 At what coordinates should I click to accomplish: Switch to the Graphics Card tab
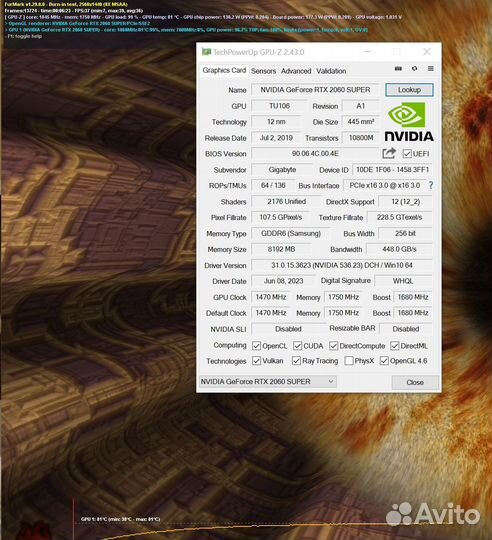[x=224, y=70]
